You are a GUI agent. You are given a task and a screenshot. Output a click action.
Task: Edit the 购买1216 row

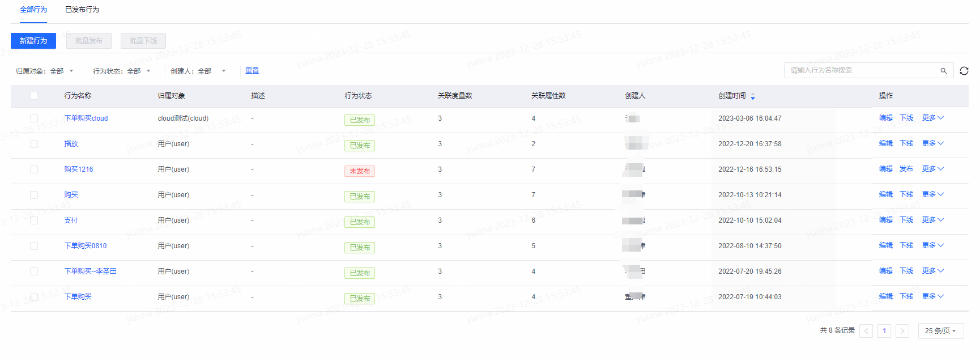[x=886, y=169]
